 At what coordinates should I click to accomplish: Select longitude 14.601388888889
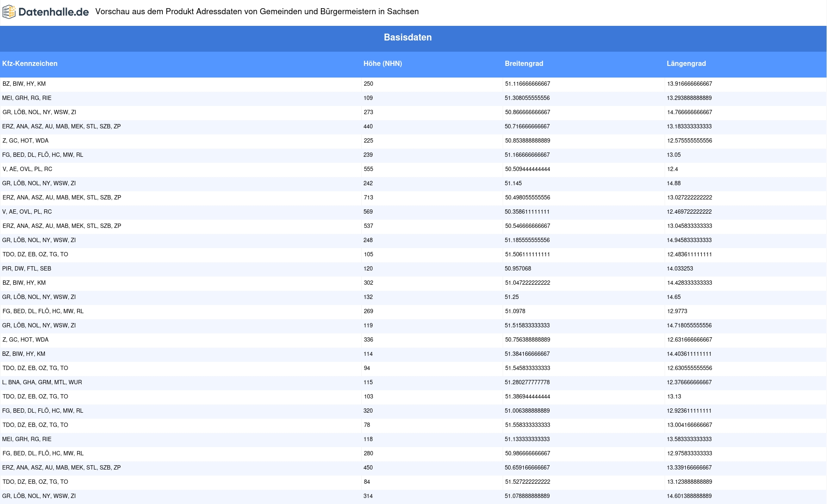click(x=689, y=496)
